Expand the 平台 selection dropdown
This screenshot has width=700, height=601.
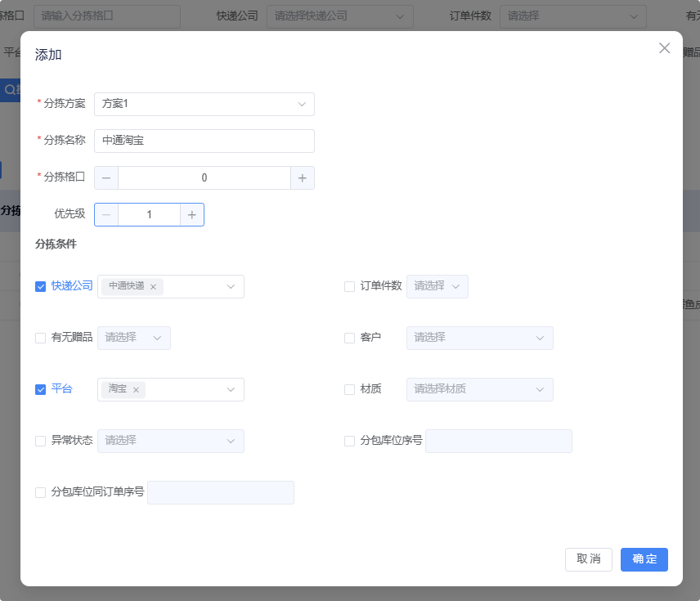[231, 389]
